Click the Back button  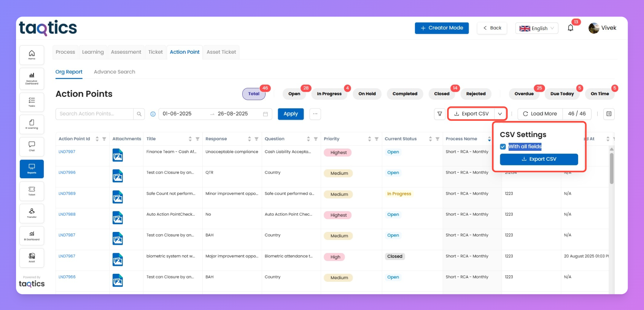(492, 28)
